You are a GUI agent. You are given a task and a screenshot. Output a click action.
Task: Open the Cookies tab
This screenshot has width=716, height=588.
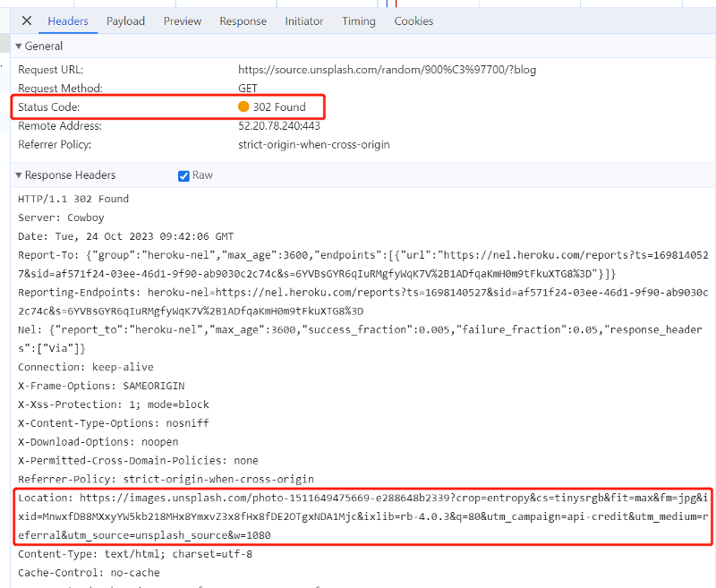point(413,21)
